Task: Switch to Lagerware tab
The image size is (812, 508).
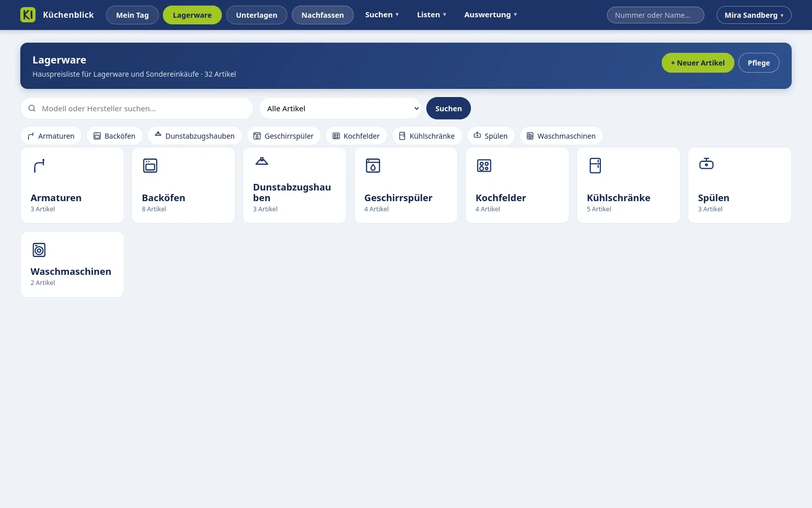Action: pos(192,15)
